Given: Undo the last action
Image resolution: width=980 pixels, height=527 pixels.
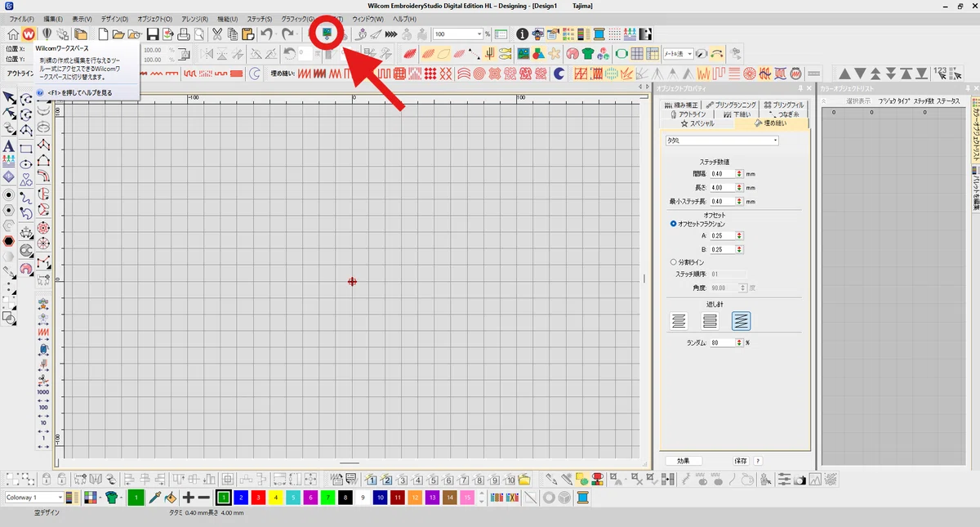Looking at the screenshot, I should click(266, 34).
